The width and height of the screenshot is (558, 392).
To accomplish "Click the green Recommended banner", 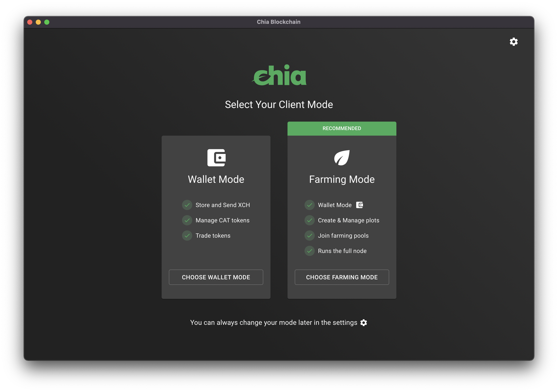I will 342,129.
